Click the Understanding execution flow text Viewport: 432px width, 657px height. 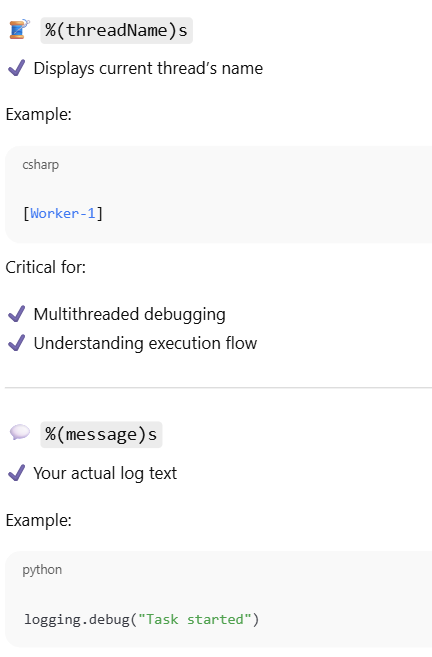(145, 343)
